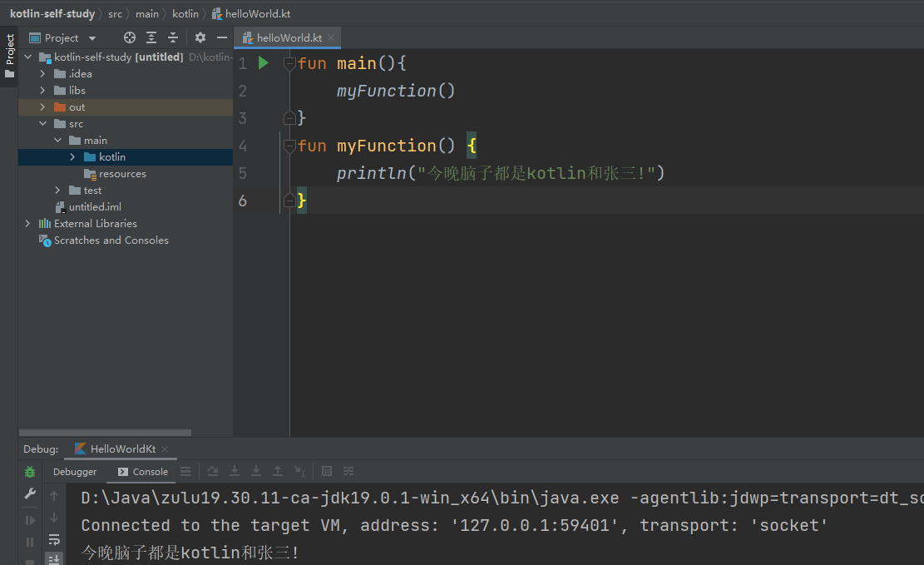Collapse the src folder
The height and width of the screenshot is (565, 924).
[x=42, y=124]
